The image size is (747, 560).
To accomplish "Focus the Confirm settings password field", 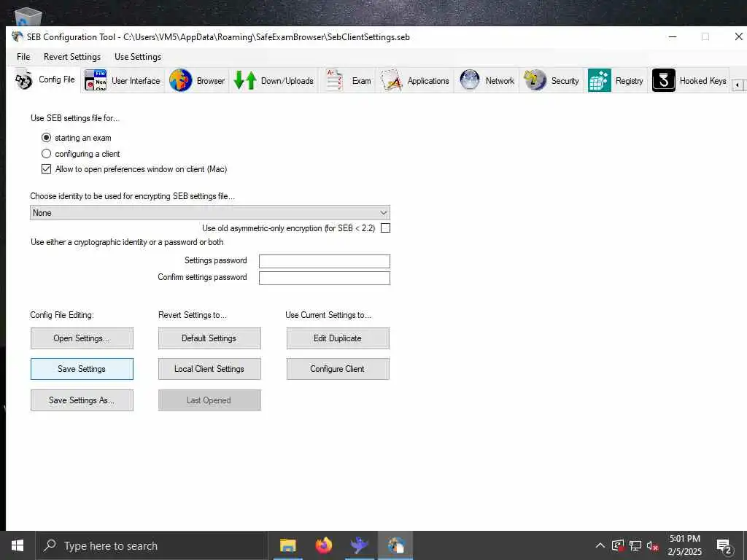I will (325, 278).
